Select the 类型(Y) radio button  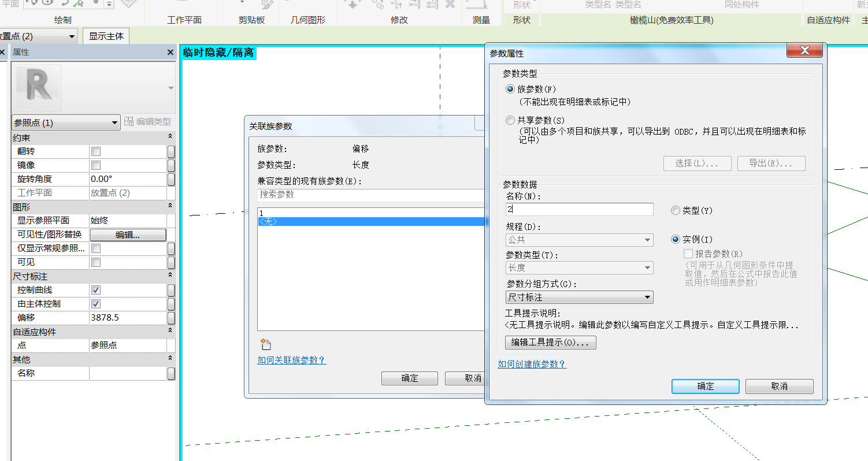pos(675,211)
